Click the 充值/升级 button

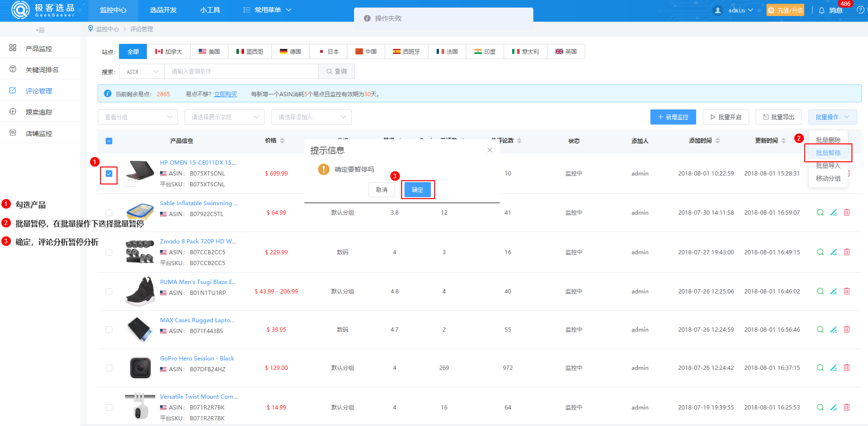click(785, 10)
